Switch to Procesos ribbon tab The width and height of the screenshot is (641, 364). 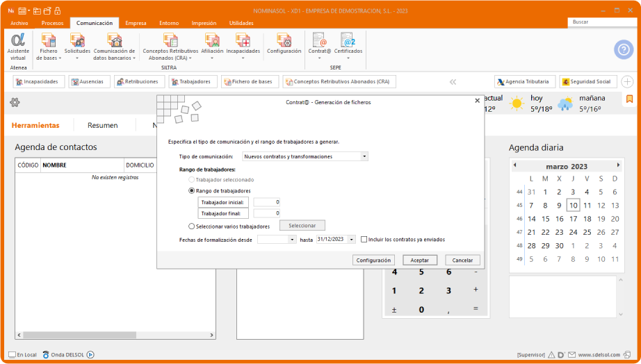coord(52,24)
